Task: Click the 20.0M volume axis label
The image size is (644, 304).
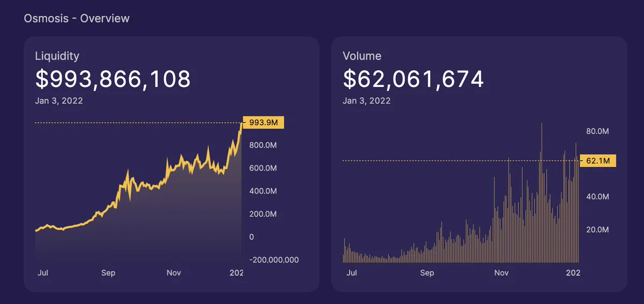Action: coord(597,229)
